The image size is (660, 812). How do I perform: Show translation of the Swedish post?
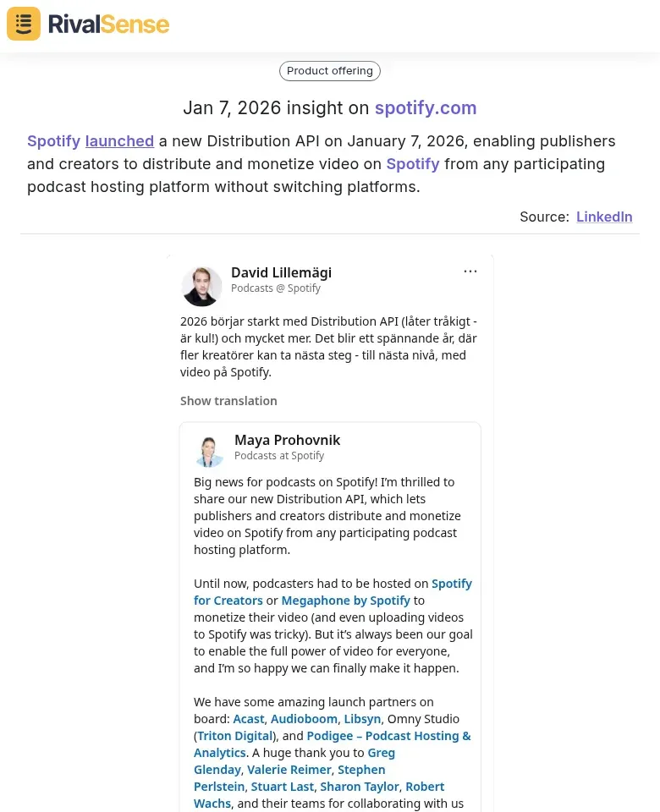tap(228, 400)
